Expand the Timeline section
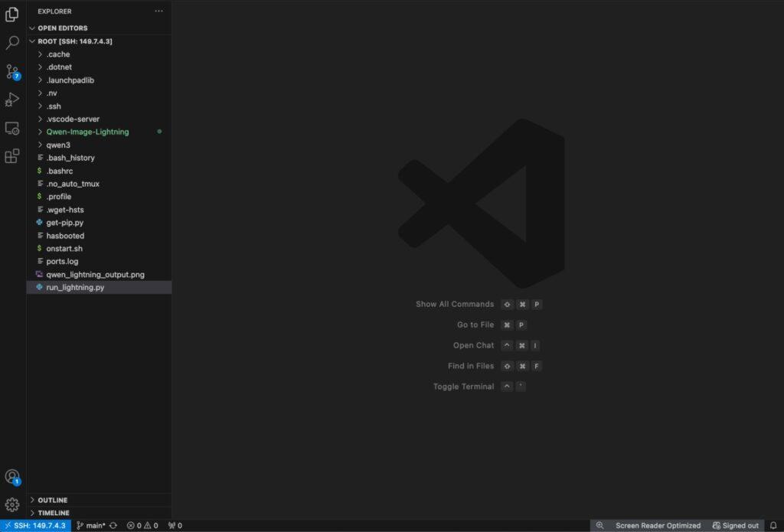The width and height of the screenshot is (784, 532). [99, 513]
